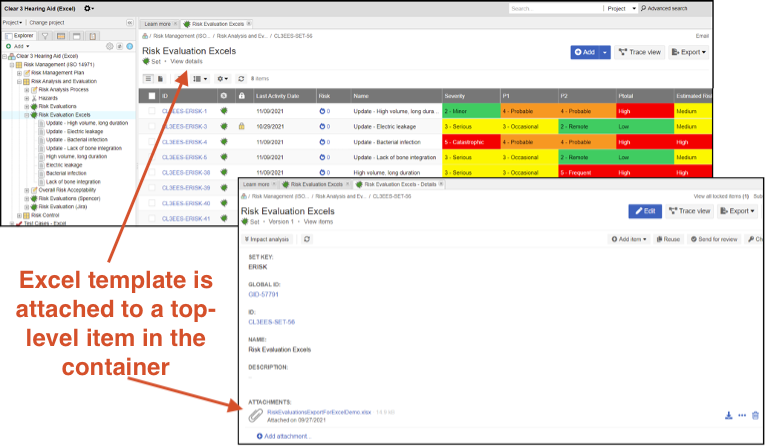765x448 pixels.
Task: Open the releases tab icon in left panel
Action: [x=61, y=36]
